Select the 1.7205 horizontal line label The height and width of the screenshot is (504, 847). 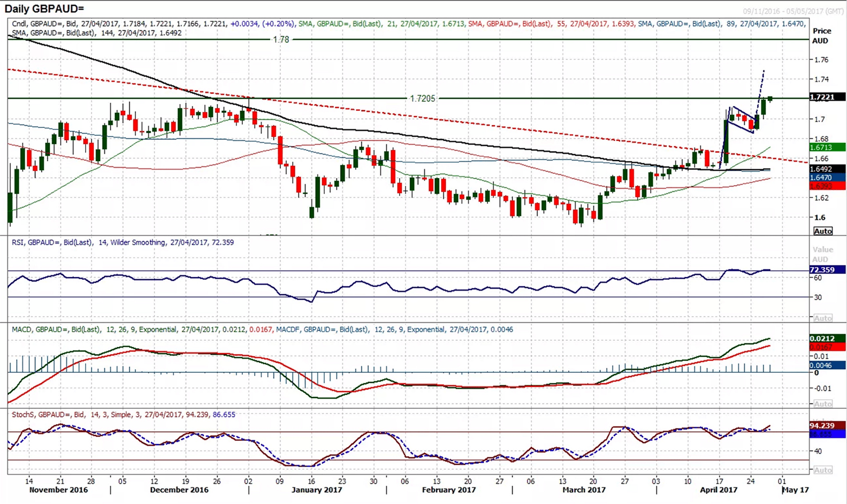click(x=423, y=98)
